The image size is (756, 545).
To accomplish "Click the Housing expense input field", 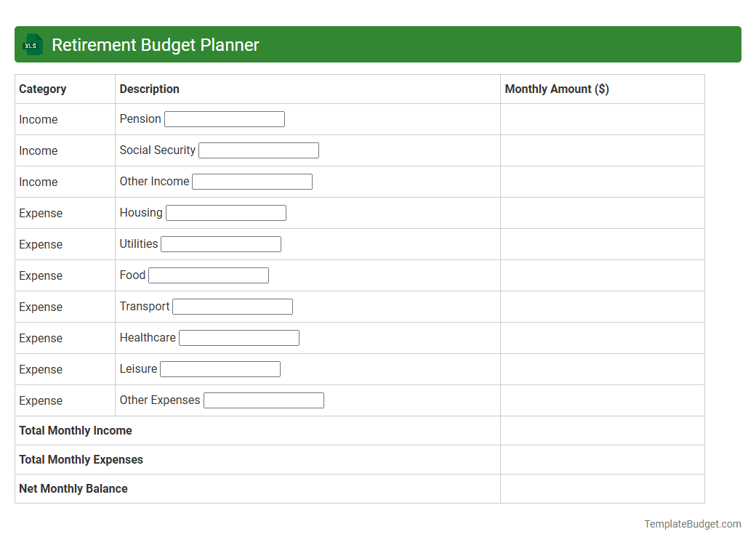I will (x=225, y=212).
